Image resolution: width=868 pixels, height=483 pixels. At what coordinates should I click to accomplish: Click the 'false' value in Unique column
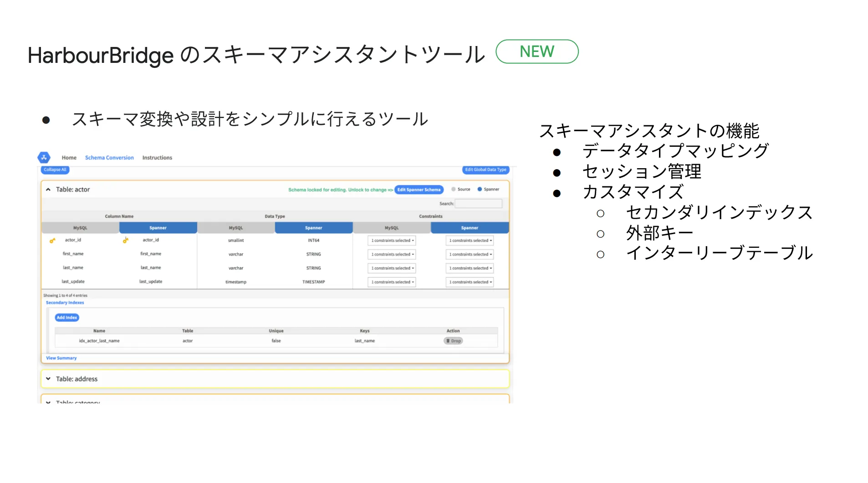276,341
